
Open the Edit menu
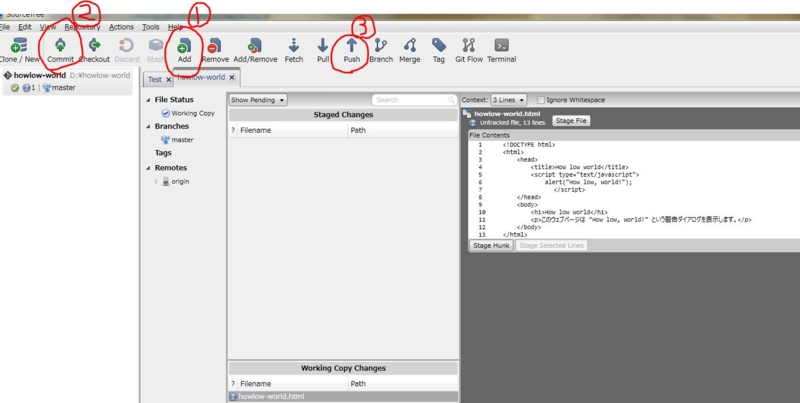coord(25,27)
